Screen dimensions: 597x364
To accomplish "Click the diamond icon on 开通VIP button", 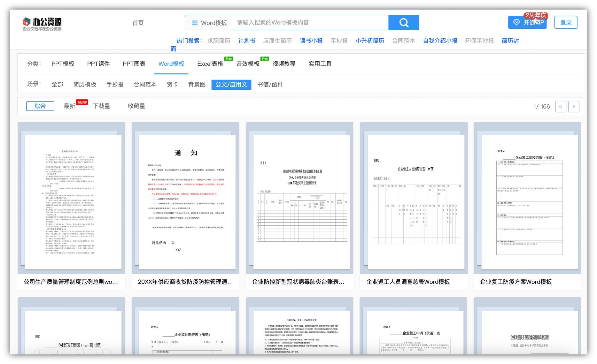I will 516,22.
